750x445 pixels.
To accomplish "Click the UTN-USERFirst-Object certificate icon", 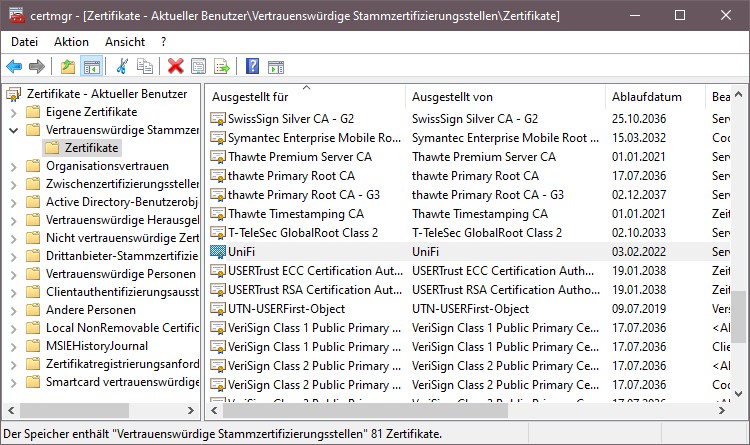I will pyautogui.click(x=218, y=309).
